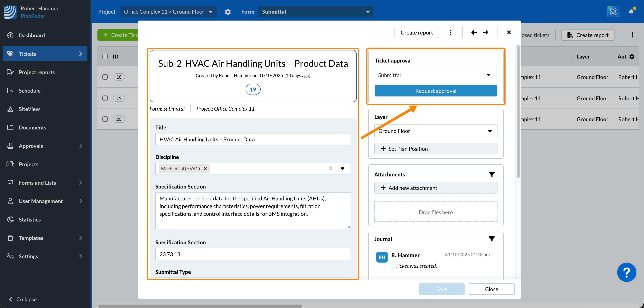
Task: Tick the checkbox for ticket 20
Action: click(x=105, y=119)
